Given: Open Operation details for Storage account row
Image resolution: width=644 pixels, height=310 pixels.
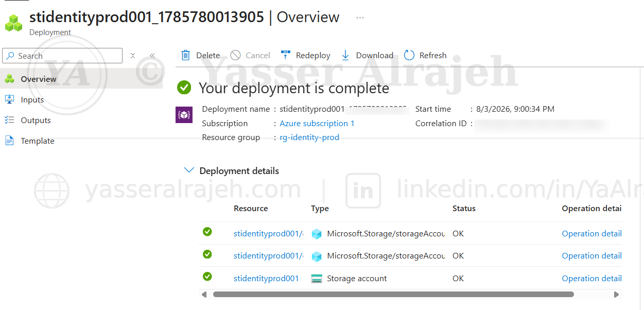Looking at the screenshot, I should (592, 279).
